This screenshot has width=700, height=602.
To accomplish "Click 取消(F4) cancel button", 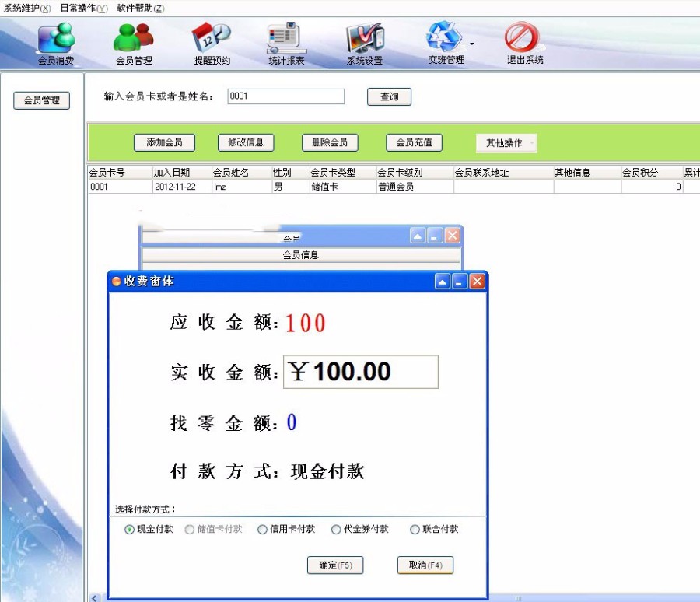I will 425,565.
